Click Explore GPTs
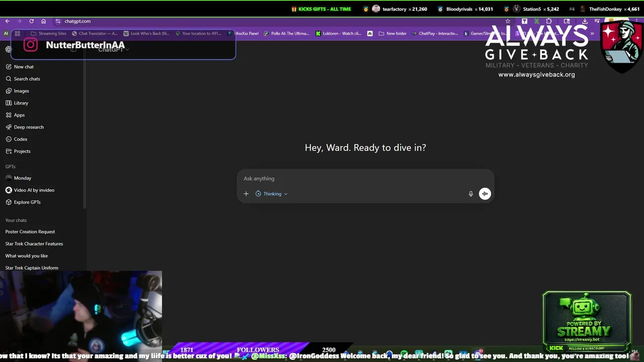Image resolution: width=644 pixels, height=362 pixels. 23,202
